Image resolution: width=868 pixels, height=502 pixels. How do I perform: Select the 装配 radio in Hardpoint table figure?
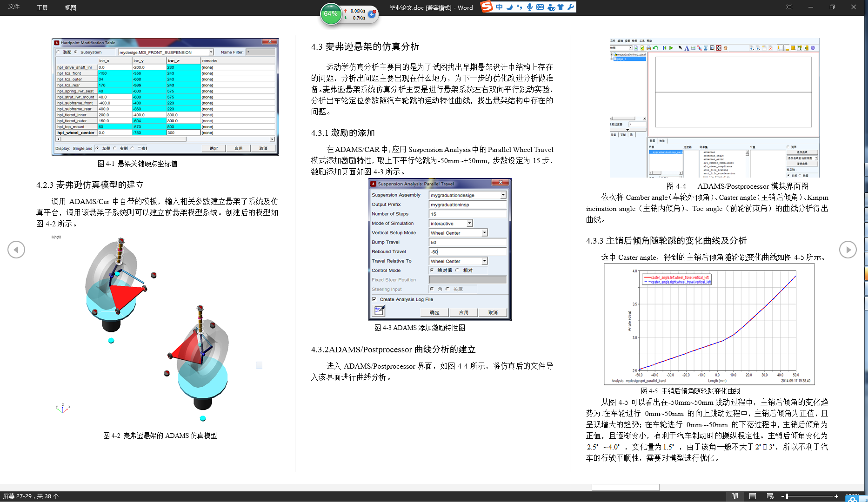tap(59, 52)
